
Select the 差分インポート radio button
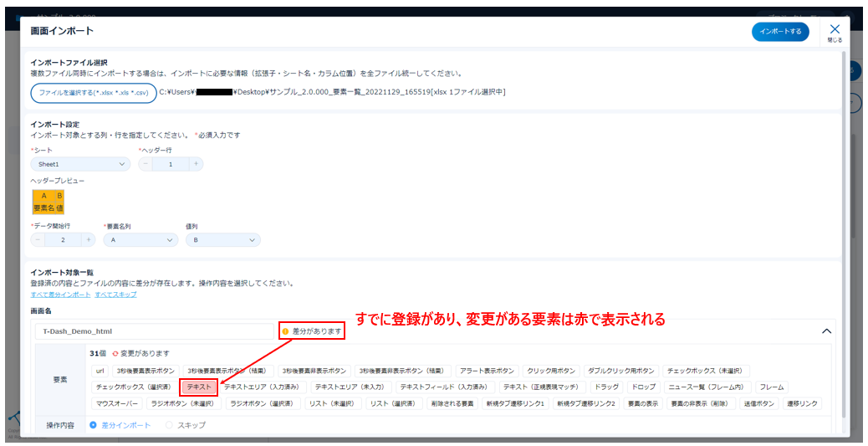93,425
